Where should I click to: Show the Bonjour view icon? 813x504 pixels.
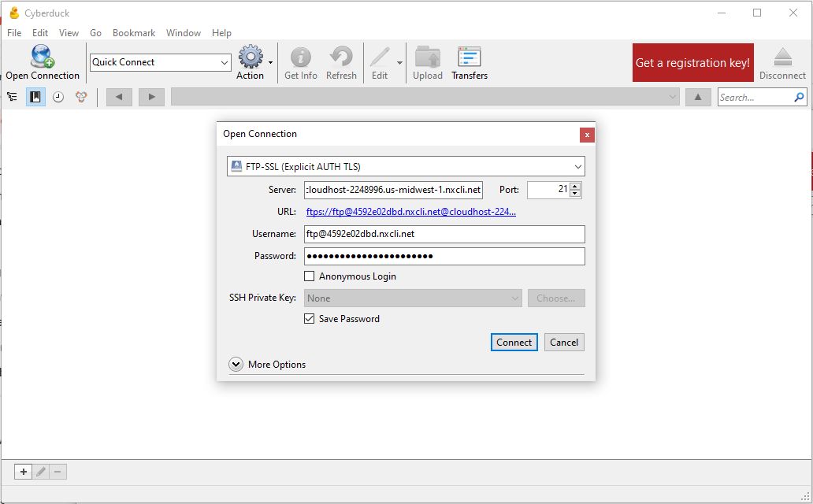click(81, 97)
